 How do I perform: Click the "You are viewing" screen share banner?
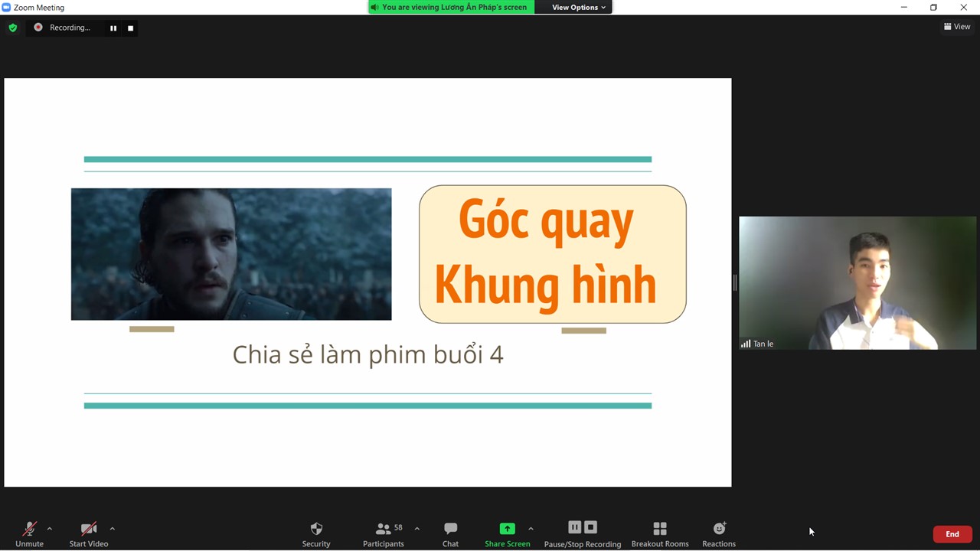point(451,7)
